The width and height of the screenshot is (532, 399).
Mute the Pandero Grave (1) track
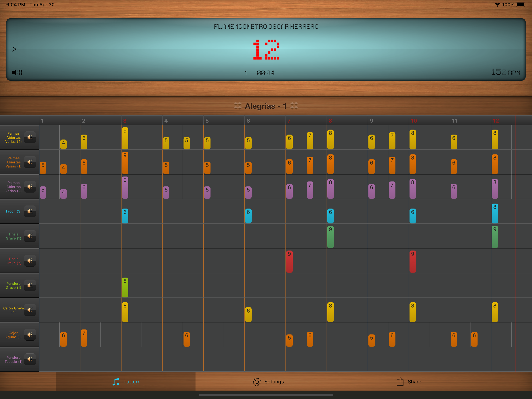click(x=30, y=285)
